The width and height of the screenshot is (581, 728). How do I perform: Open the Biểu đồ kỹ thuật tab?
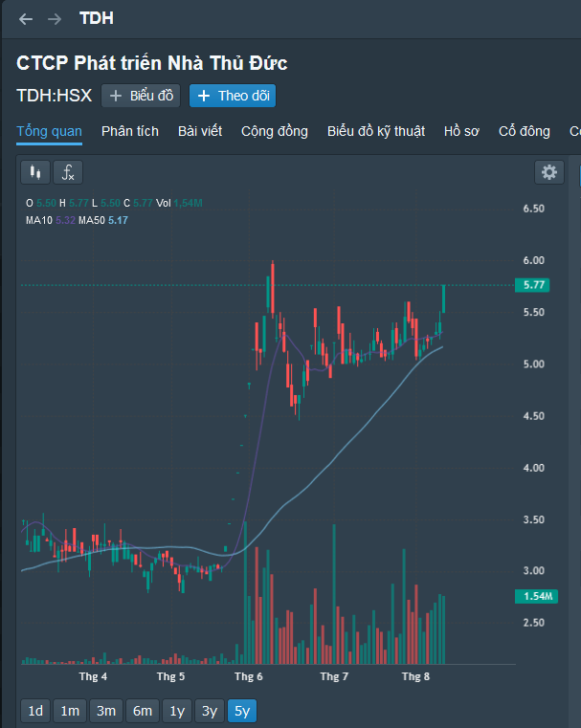376,131
